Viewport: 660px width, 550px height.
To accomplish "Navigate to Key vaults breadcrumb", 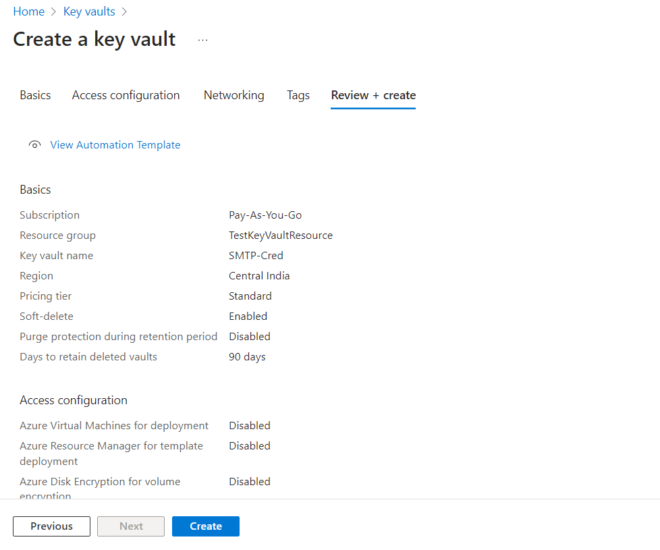I will tap(89, 12).
